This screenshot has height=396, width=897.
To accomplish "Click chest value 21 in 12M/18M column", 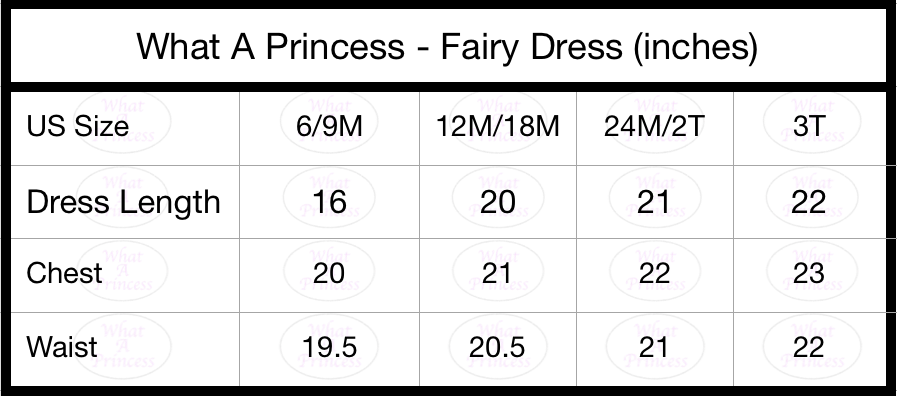I will coord(498,273).
